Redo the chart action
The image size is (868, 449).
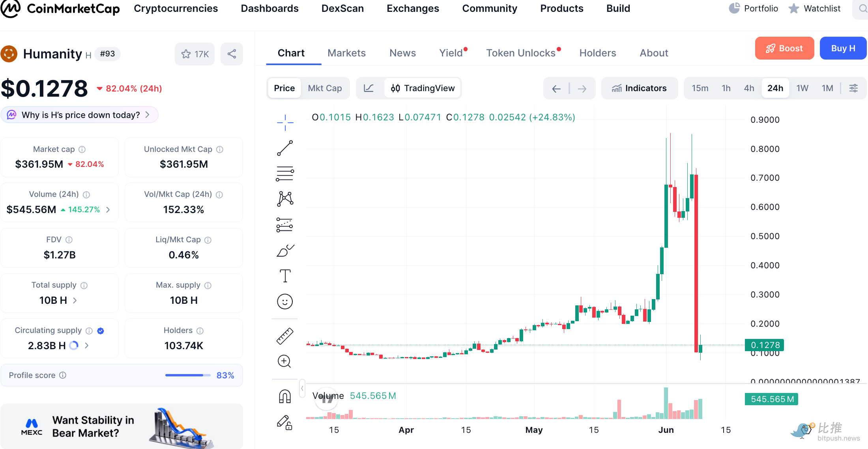click(582, 88)
